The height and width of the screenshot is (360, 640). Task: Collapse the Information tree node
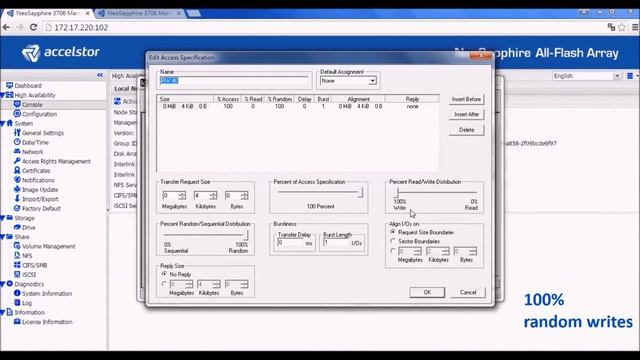coord(2,312)
